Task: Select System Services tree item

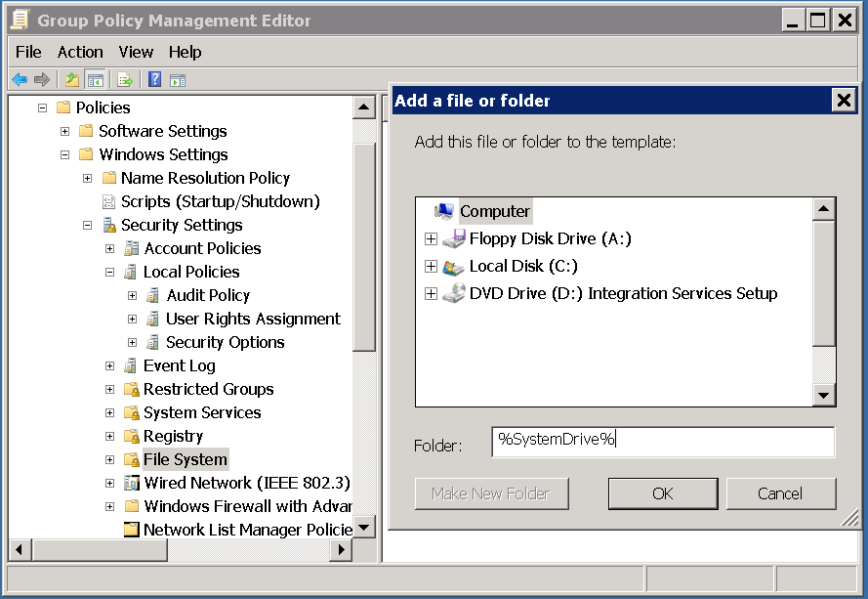Action: tap(202, 412)
